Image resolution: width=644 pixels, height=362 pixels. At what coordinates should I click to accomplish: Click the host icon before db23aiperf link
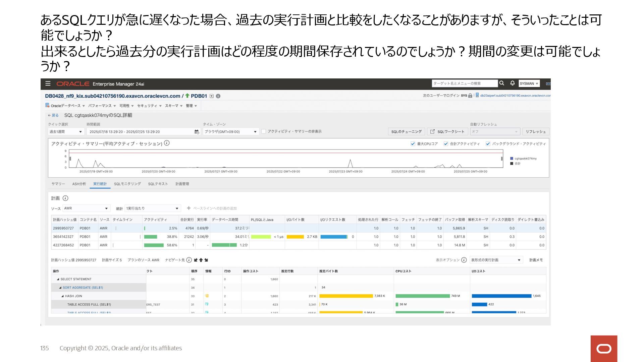(477, 96)
